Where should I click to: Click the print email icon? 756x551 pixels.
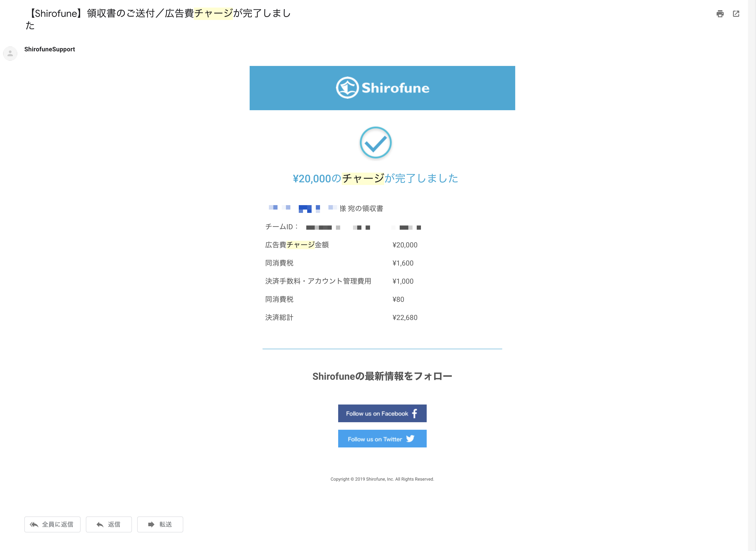coord(720,14)
